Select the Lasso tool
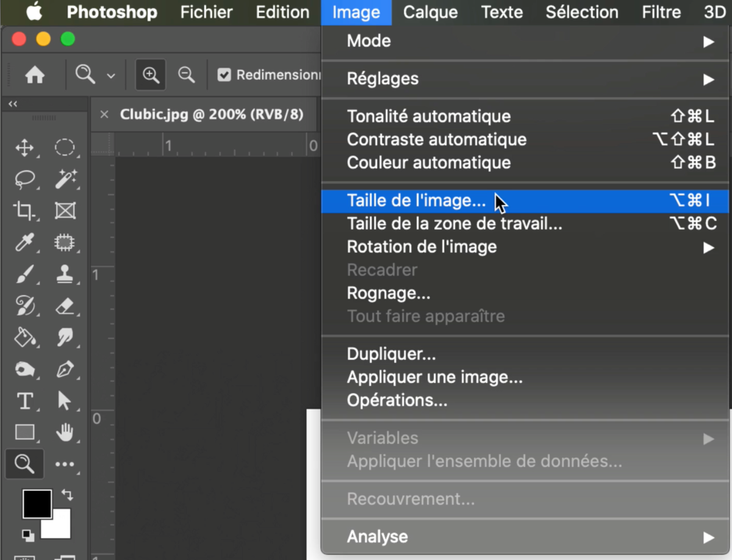This screenshot has width=732, height=560. pos(24,179)
